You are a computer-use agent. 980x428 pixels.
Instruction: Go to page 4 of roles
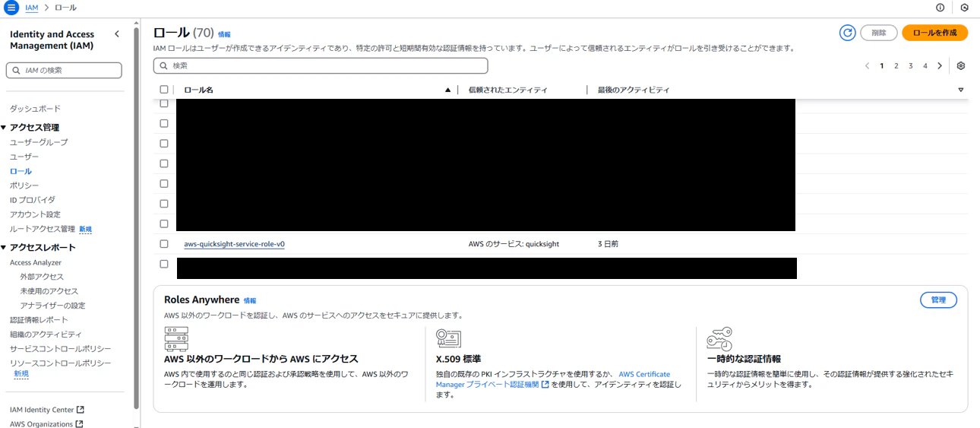click(x=925, y=66)
